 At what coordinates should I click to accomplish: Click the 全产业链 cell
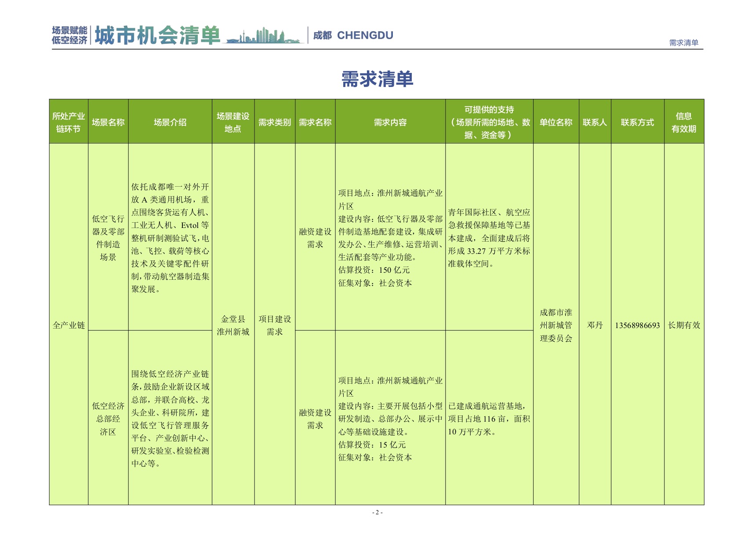(x=69, y=325)
